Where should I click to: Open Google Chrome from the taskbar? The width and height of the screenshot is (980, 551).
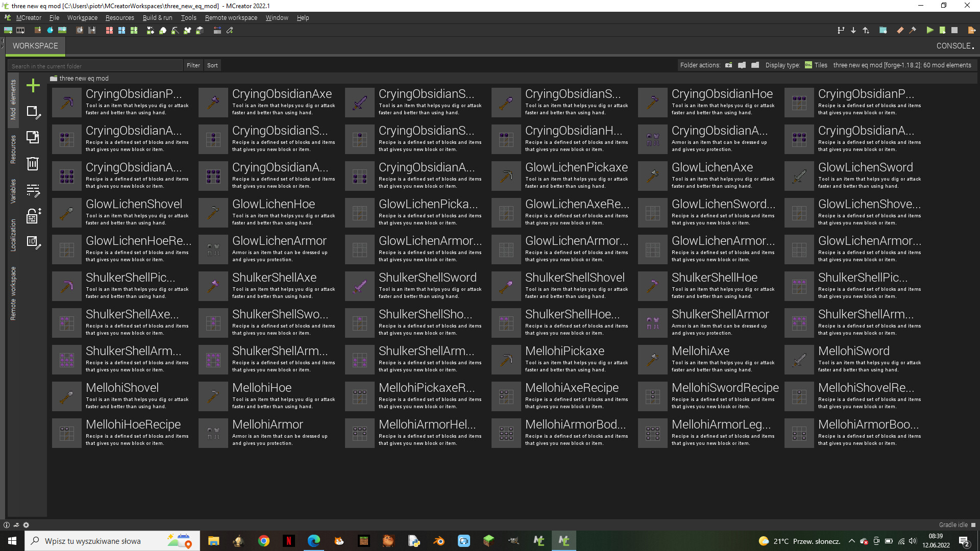point(263,540)
